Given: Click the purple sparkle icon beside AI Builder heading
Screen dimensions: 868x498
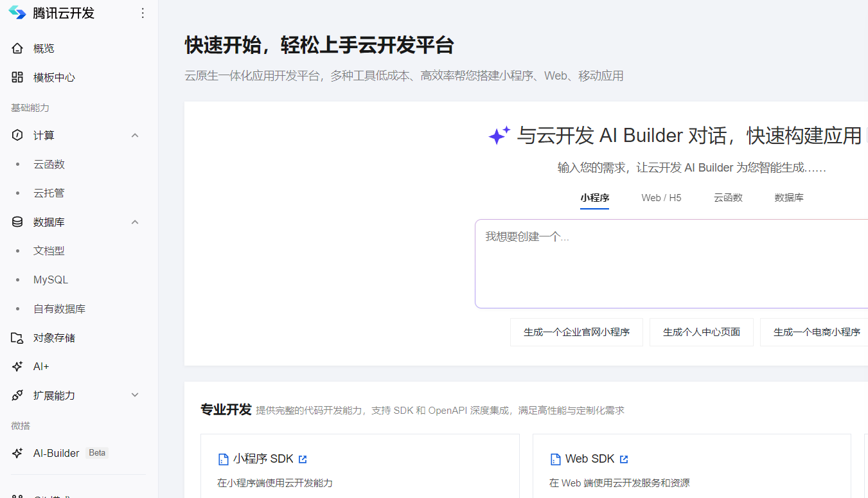Looking at the screenshot, I should point(499,135).
